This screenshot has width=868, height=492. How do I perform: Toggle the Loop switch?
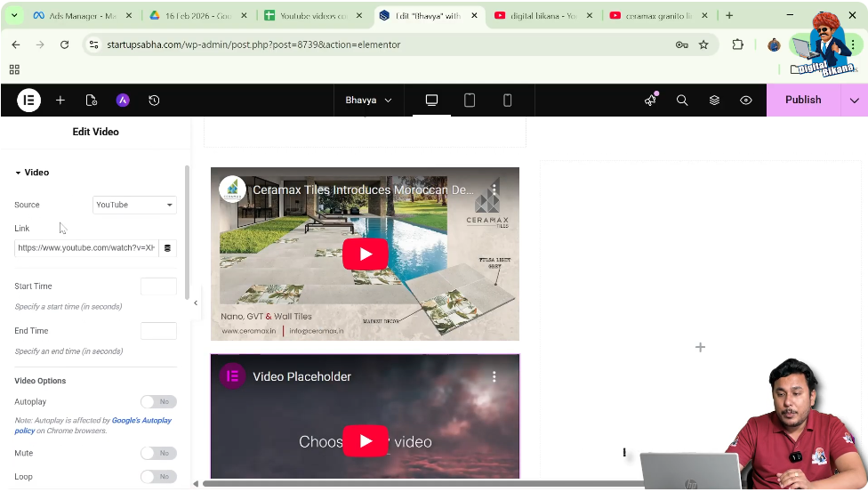click(158, 477)
